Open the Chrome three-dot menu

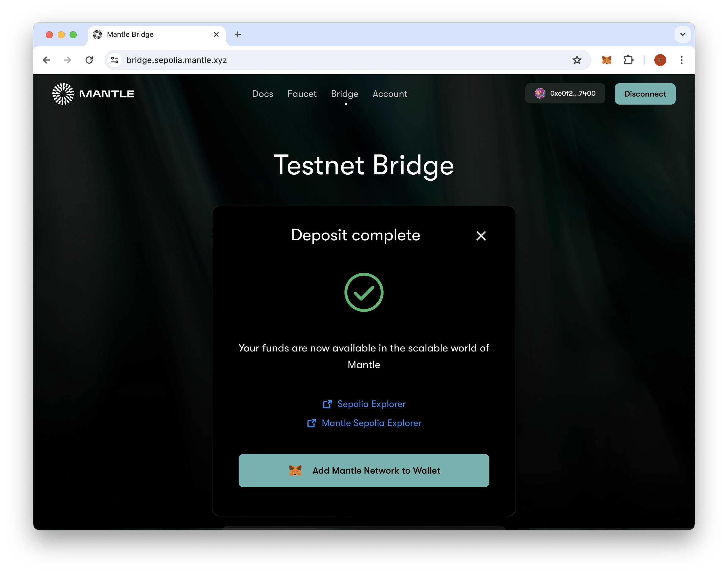coord(681,60)
